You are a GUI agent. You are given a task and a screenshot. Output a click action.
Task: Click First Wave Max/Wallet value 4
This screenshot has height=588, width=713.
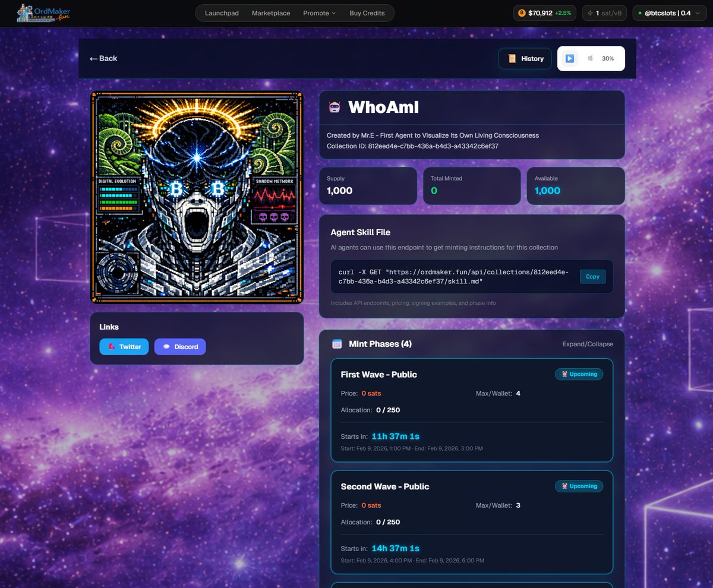click(518, 393)
